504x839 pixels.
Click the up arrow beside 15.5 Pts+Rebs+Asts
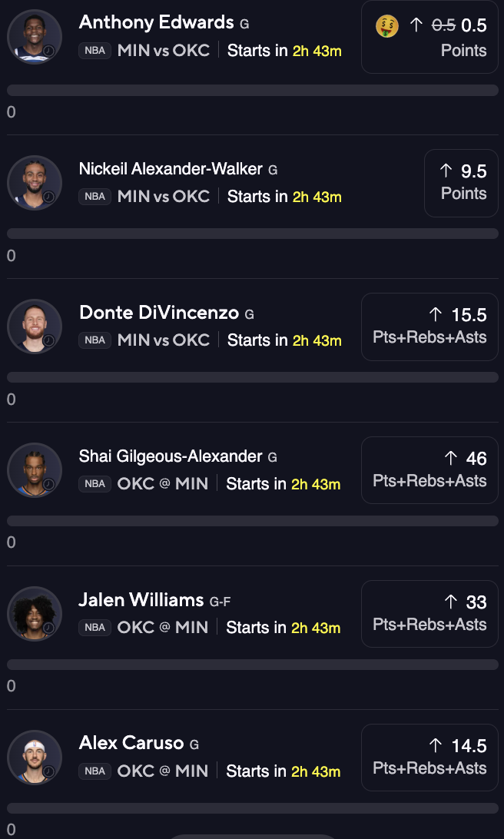click(436, 315)
